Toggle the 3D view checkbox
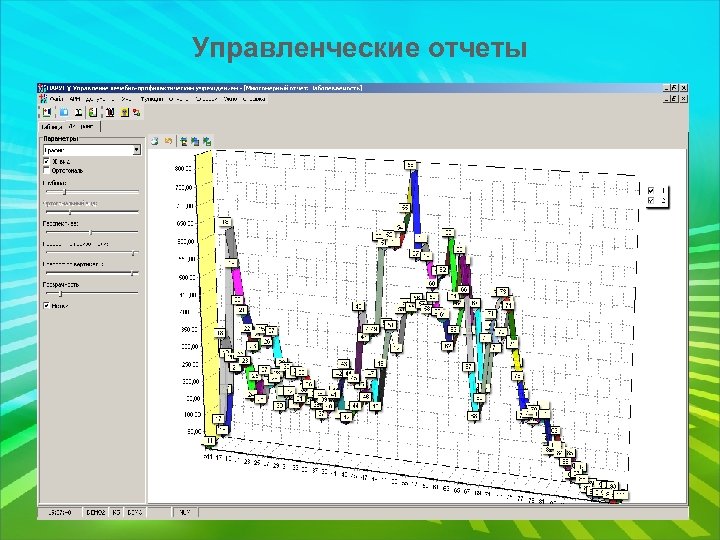Screen dimensions: 720x540 46,162
